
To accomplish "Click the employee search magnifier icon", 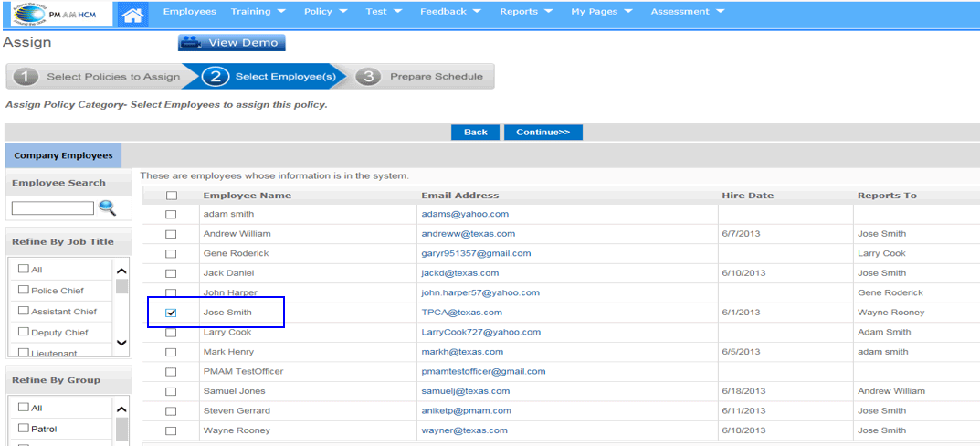I will point(108,208).
